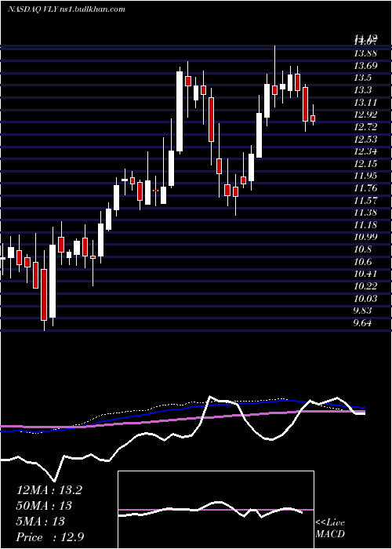Screen dimensions: 392x549
Task: Select the 10.6 price level label
Action: [x=363, y=261]
